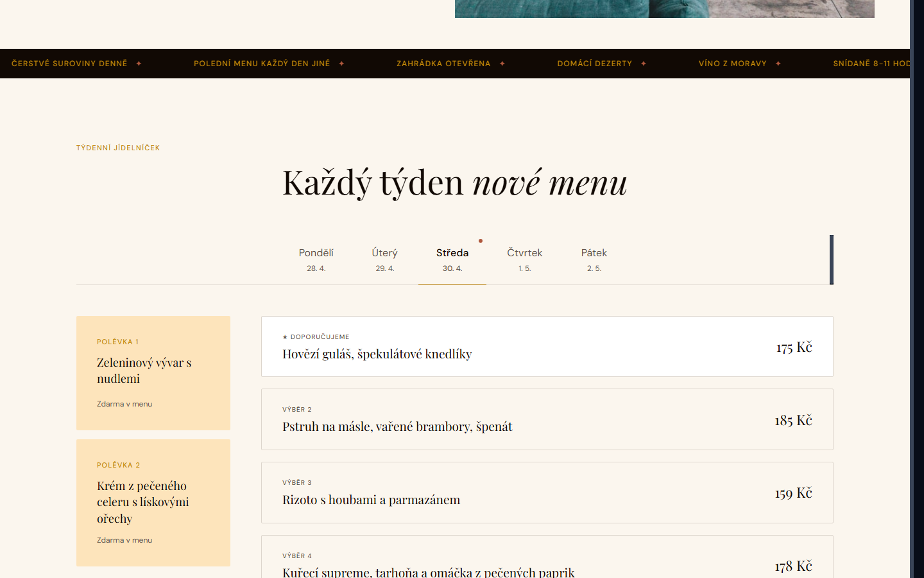Click the 185 Kč price
Viewport: 924px width, 578px height.
click(794, 421)
